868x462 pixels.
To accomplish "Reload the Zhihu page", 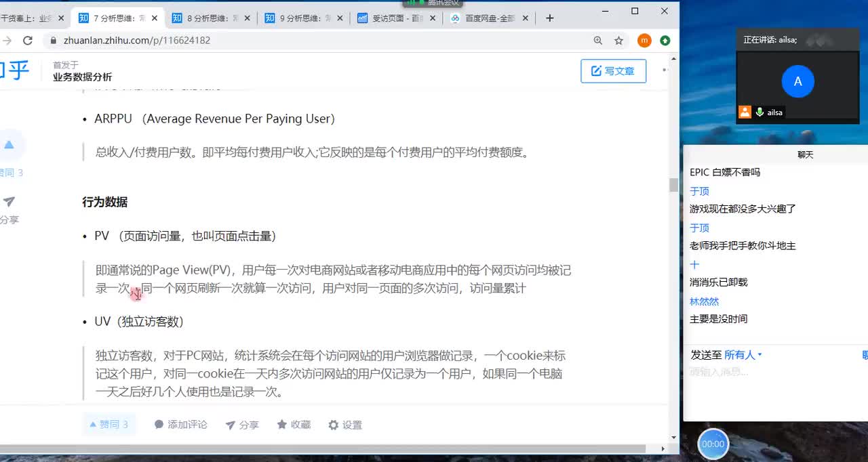I will (28, 41).
